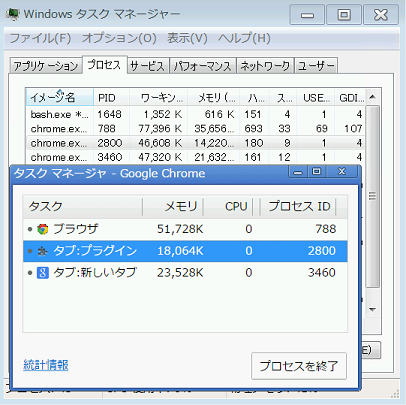Open the ヘルプ(H) menu
The width and height of the screenshot is (406, 405).
[244, 38]
